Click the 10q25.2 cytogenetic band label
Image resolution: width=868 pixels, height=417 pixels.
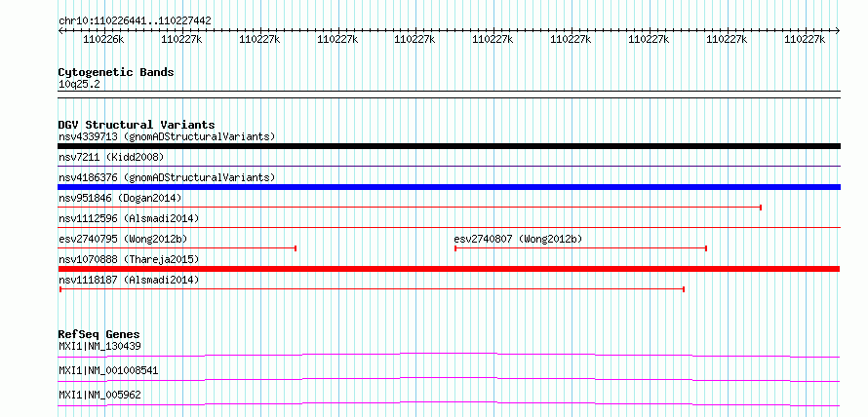point(79,84)
